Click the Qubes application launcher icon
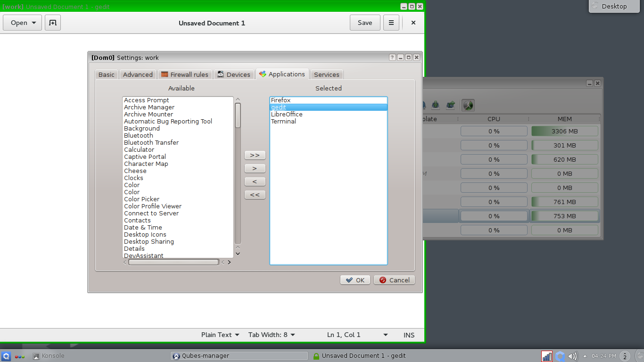 (x=6, y=356)
